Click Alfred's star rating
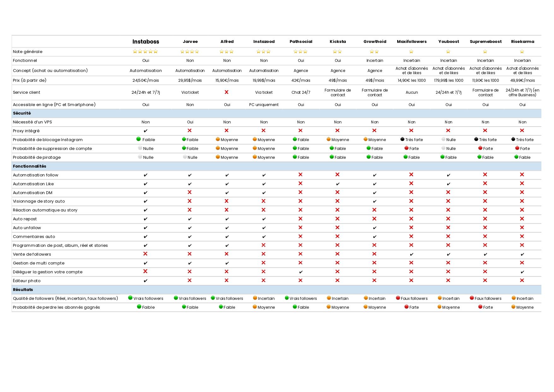Viewport: 554px width, 392px height. (x=227, y=51)
